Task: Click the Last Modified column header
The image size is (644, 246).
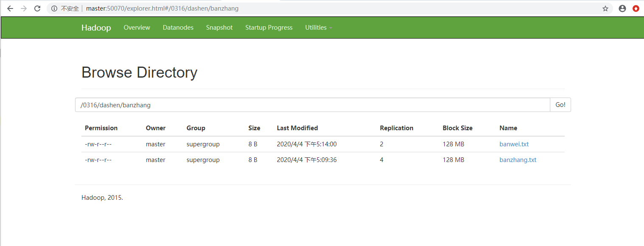Action: point(297,128)
